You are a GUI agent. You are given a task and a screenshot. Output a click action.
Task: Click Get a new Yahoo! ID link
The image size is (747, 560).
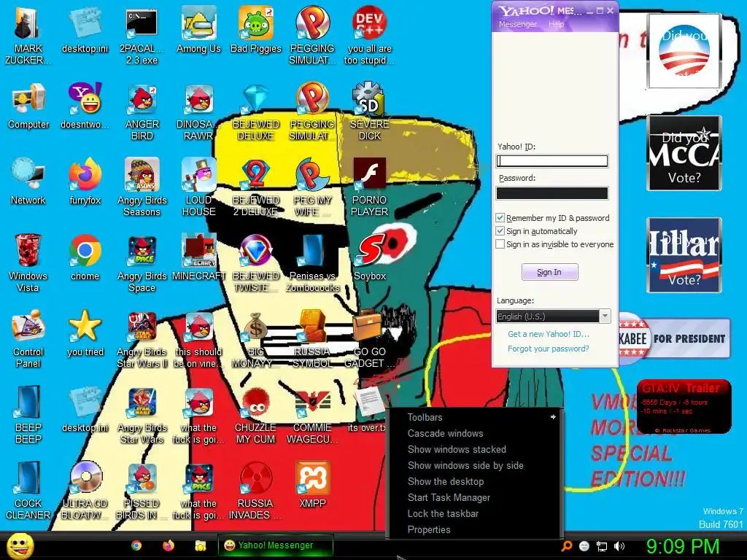click(549, 334)
